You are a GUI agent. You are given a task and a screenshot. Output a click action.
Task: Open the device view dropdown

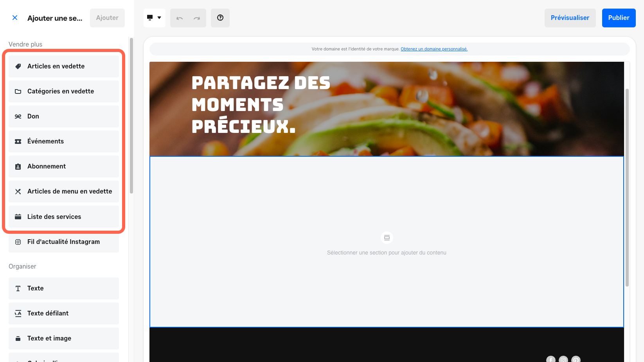[x=154, y=18]
